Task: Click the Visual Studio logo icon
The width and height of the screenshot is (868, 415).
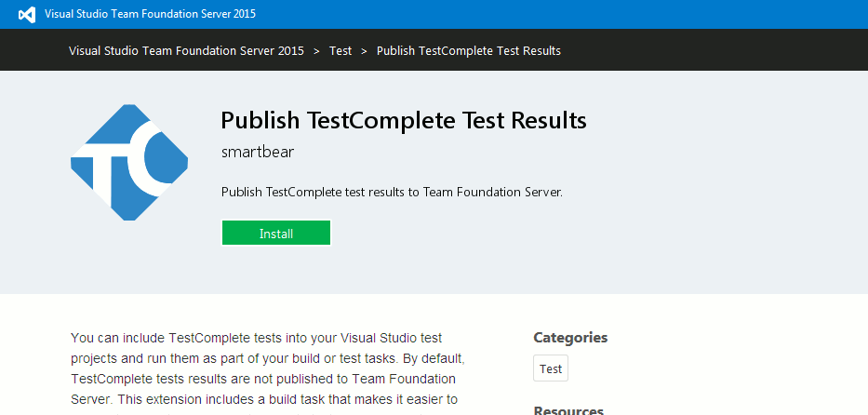Action: [x=26, y=15]
